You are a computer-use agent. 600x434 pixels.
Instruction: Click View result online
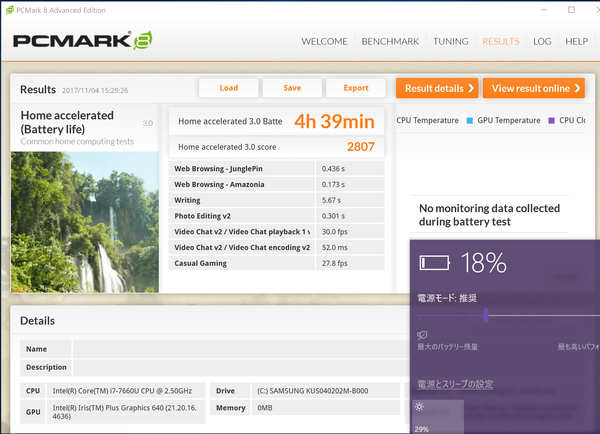click(534, 88)
